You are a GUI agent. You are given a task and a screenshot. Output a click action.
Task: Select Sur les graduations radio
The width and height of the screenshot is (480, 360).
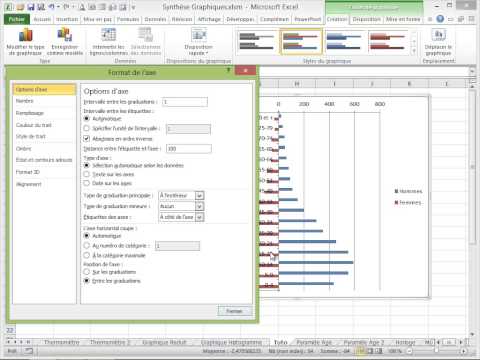(87, 272)
